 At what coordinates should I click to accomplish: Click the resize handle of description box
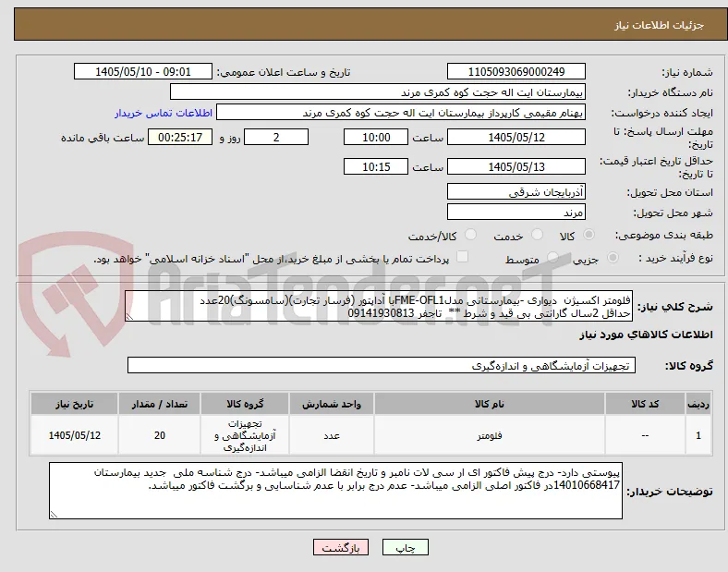point(129,317)
